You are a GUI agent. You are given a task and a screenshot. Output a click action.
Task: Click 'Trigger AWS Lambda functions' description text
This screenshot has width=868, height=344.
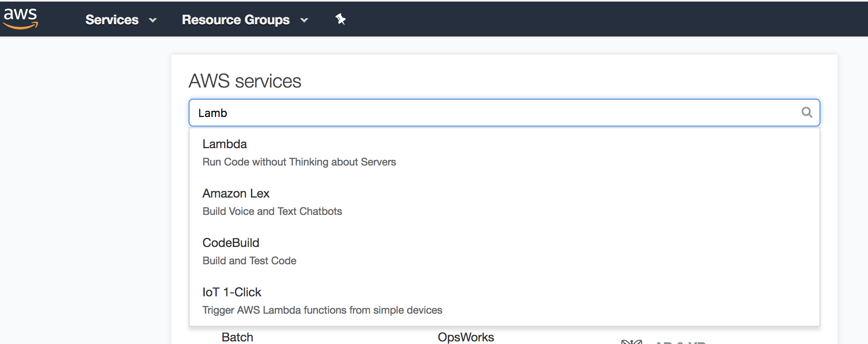322,310
